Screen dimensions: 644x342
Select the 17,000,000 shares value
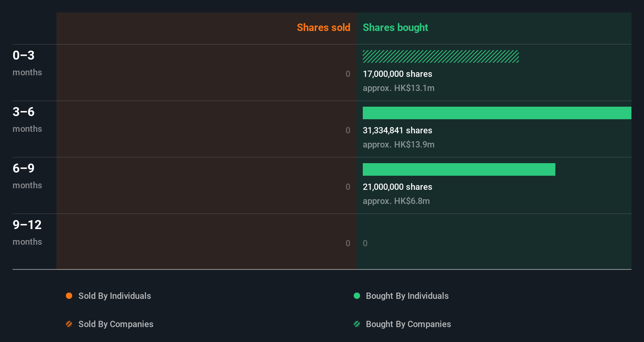tap(397, 74)
